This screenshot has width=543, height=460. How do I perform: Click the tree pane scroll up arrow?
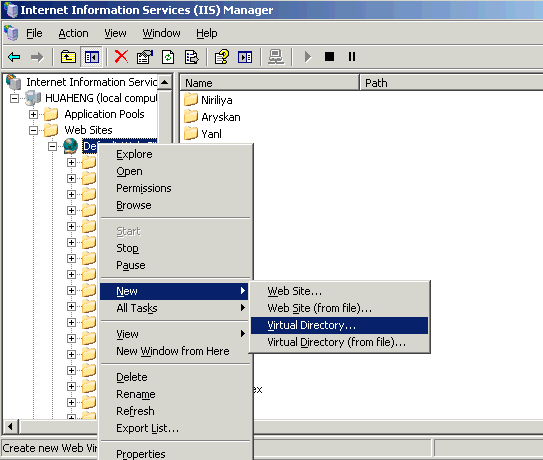[x=165, y=82]
